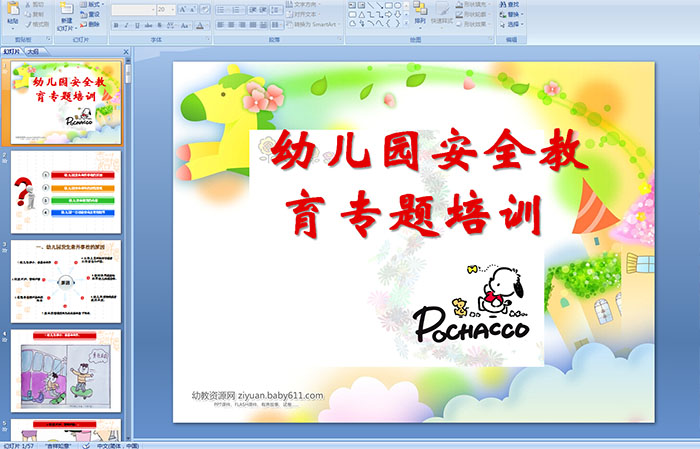This screenshot has height=449, width=700.
Task: Open the Character Spacing (AV) dropdown
Action: 171,25
